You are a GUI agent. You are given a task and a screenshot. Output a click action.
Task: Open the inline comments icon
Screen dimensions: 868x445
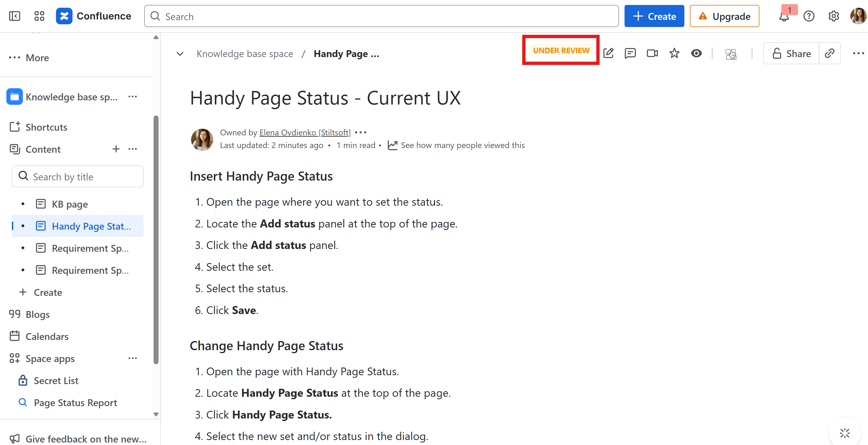(x=630, y=53)
